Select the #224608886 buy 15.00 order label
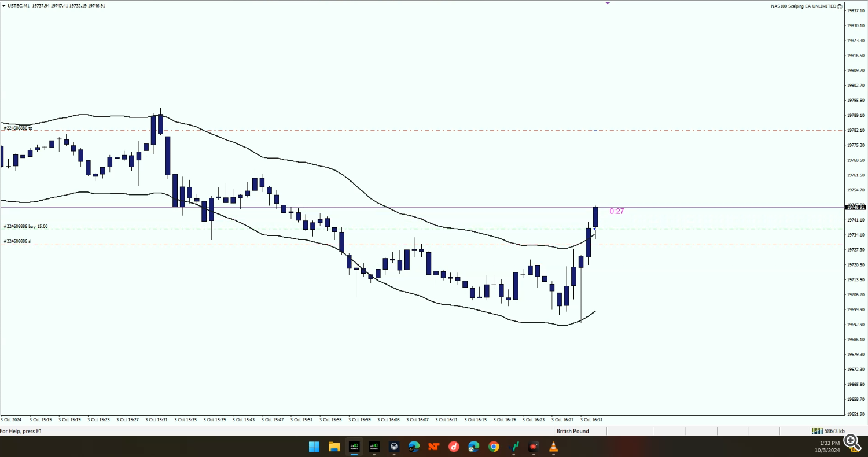 (x=25, y=226)
